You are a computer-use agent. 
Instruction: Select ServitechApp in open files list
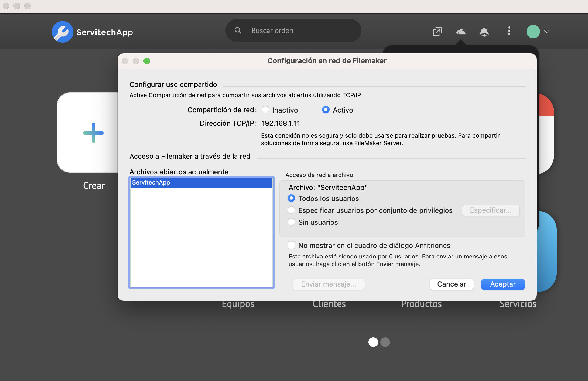pos(201,183)
